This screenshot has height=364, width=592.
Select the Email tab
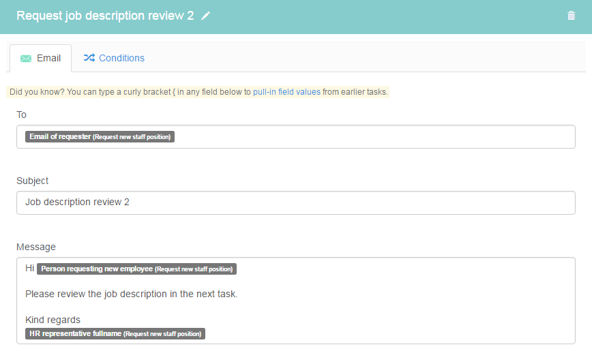[40, 59]
